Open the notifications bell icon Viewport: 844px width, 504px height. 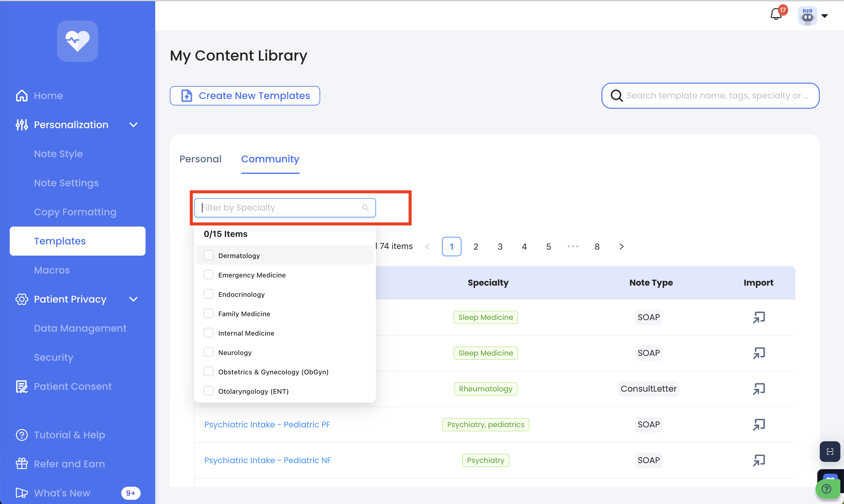coord(775,15)
